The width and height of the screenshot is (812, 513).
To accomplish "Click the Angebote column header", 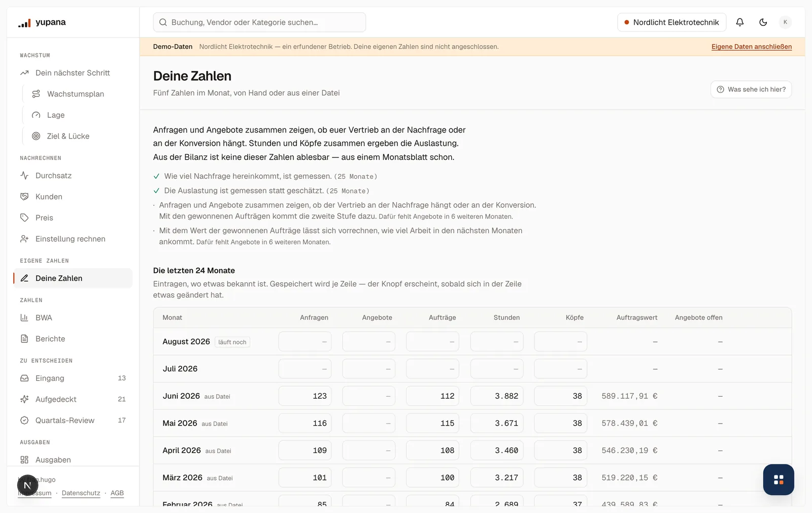I will coord(377,318).
